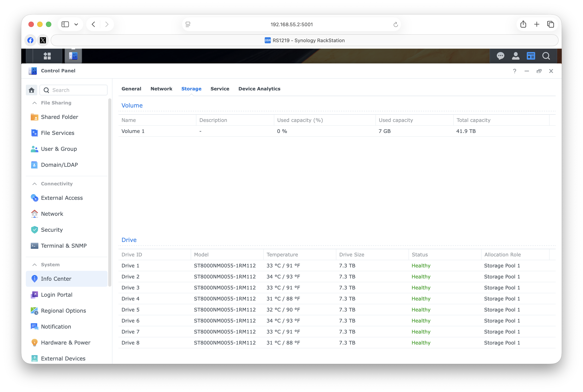Open a new Safari tab
Screen dimensions: 583x392
(537, 24)
